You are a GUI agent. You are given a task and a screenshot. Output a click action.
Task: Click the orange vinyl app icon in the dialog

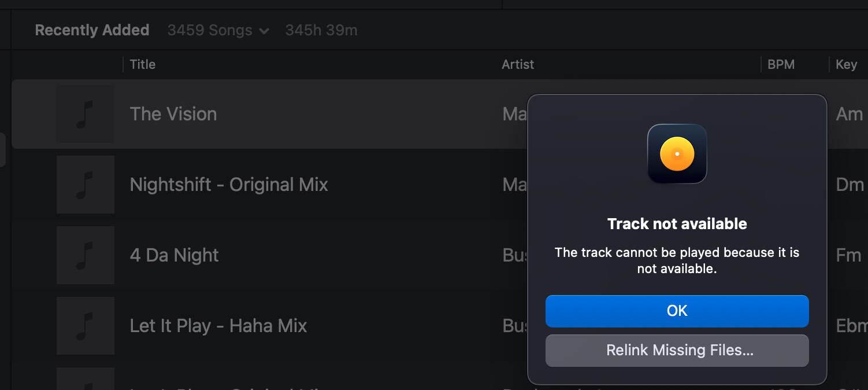coord(677,154)
